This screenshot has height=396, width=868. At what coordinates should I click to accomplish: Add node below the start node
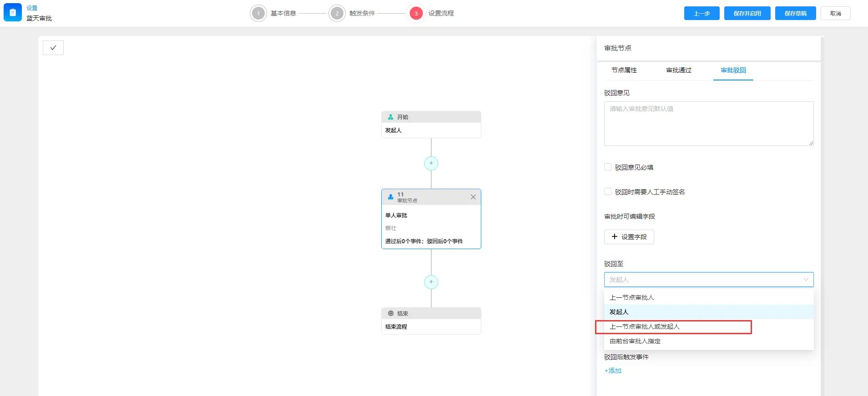tap(431, 163)
